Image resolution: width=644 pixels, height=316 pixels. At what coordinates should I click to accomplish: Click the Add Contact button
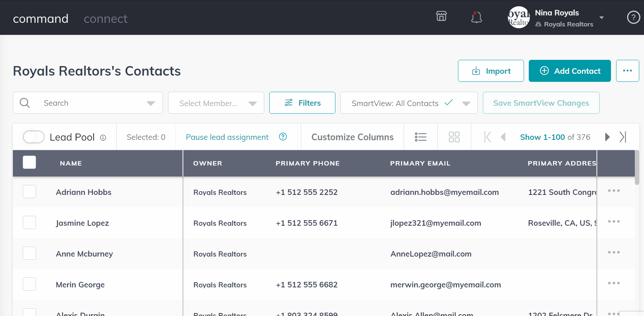point(570,71)
